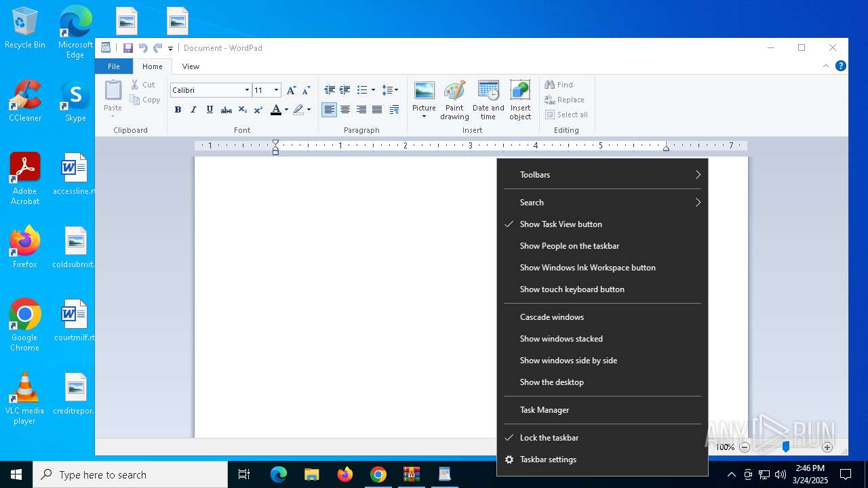Open bullet list style dropdown
This screenshot has height=488, width=868.
373,90
